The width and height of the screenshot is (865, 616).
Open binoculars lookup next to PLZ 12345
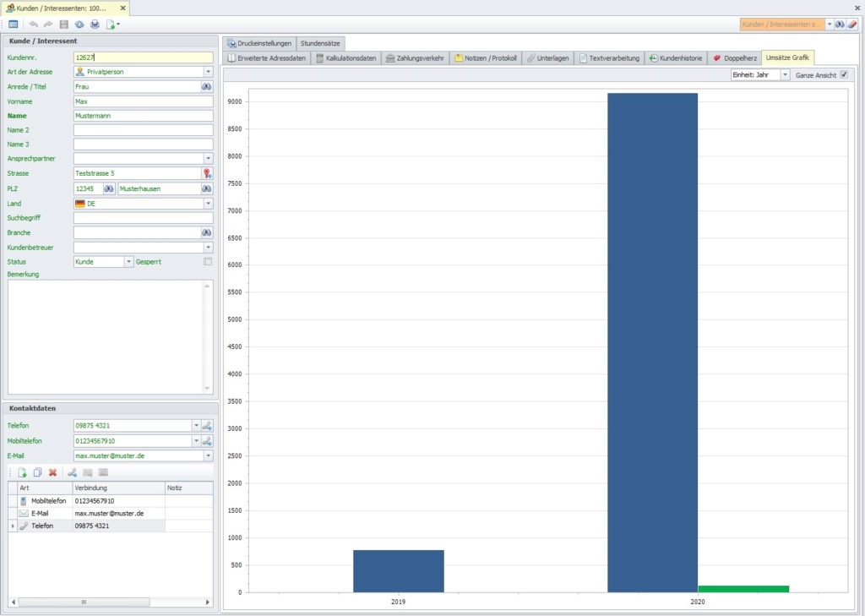[109, 188]
